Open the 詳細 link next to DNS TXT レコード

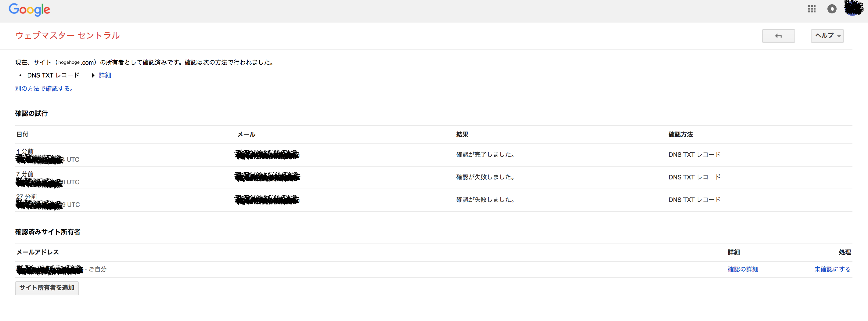[x=105, y=75]
